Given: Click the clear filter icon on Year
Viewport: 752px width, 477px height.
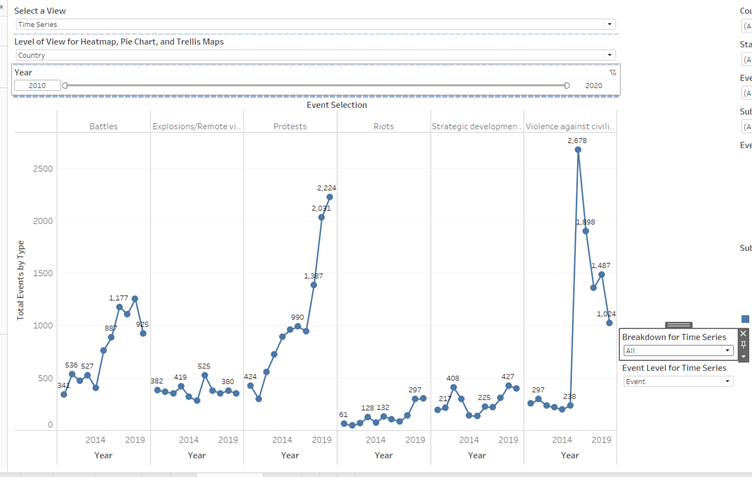Looking at the screenshot, I should 612,72.
